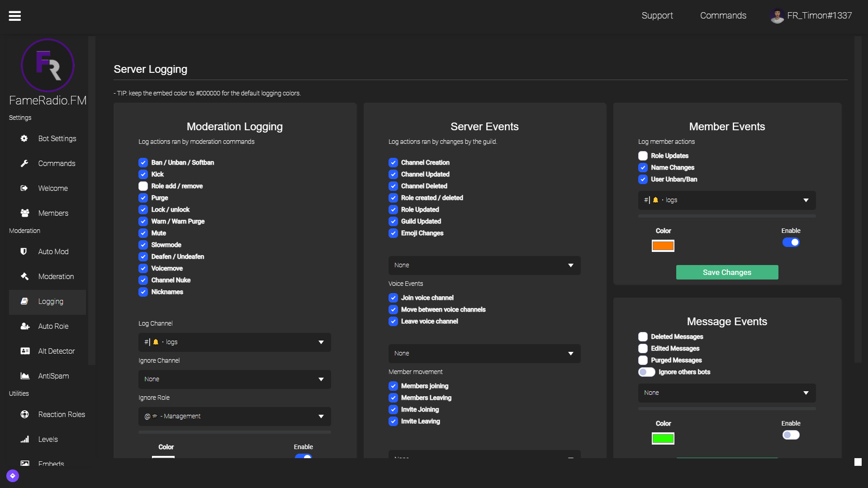Screen dimensions: 868x488
Task: Click the purple floating button bottom-left
Action: coord(13,476)
